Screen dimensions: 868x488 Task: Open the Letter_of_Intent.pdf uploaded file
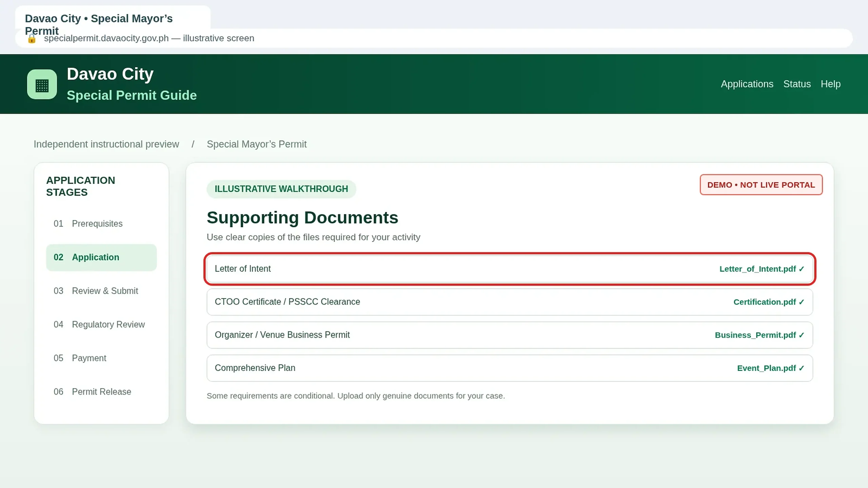(762, 269)
